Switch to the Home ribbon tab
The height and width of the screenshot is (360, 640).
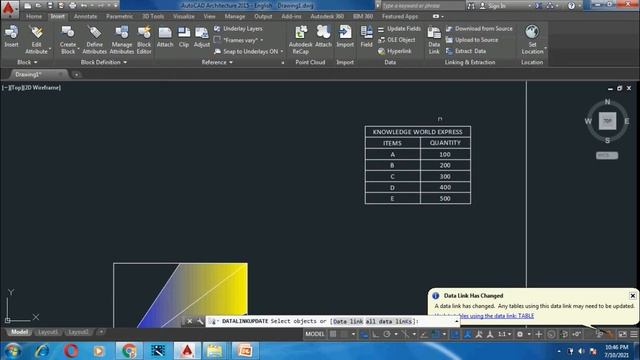point(34,16)
